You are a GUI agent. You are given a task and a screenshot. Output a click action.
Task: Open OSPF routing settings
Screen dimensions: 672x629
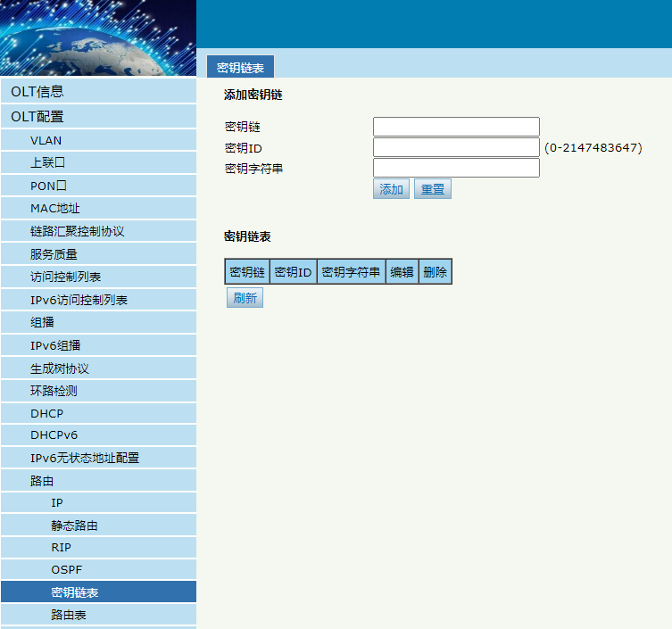click(x=98, y=569)
